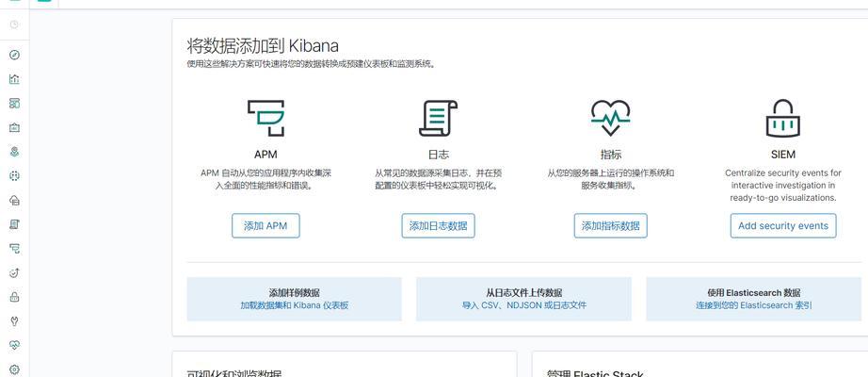Click the large 日志 scroll icon
This screenshot has width=868, height=377.
[438, 118]
